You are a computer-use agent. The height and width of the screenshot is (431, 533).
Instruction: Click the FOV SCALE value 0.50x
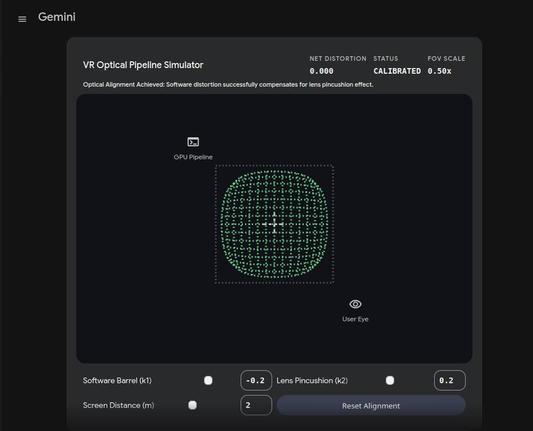coord(439,71)
